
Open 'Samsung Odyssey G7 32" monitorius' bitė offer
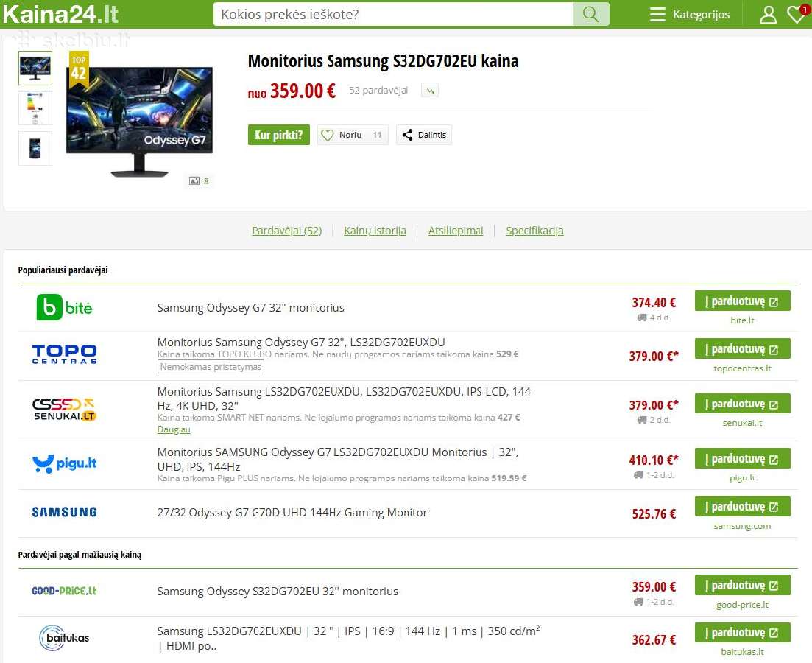click(x=250, y=307)
